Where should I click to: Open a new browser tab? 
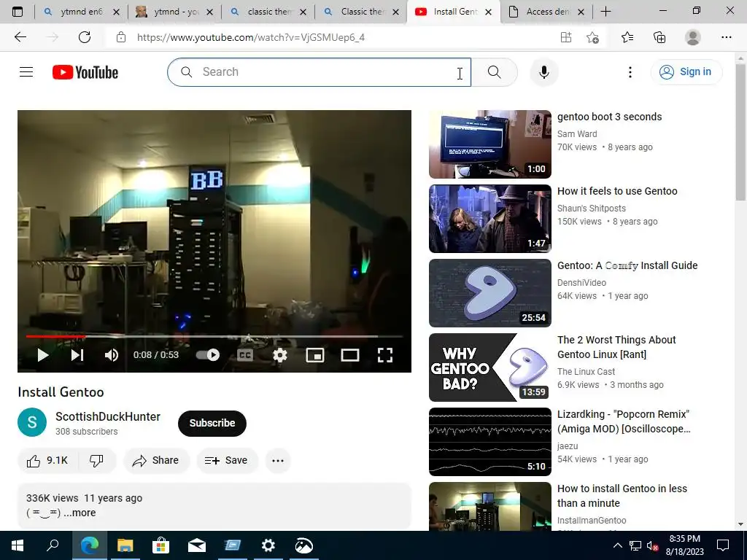point(605,12)
